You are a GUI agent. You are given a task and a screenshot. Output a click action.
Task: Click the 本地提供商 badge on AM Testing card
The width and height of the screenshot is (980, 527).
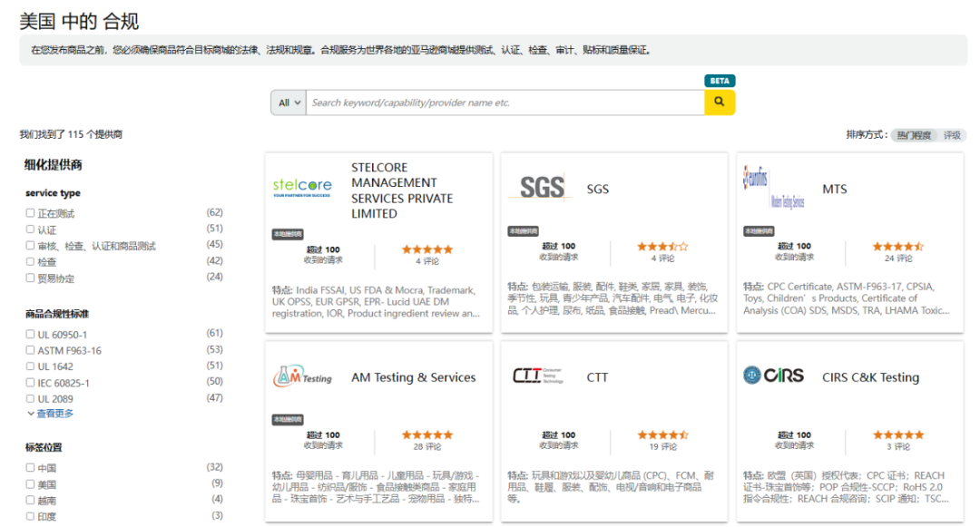click(288, 420)
